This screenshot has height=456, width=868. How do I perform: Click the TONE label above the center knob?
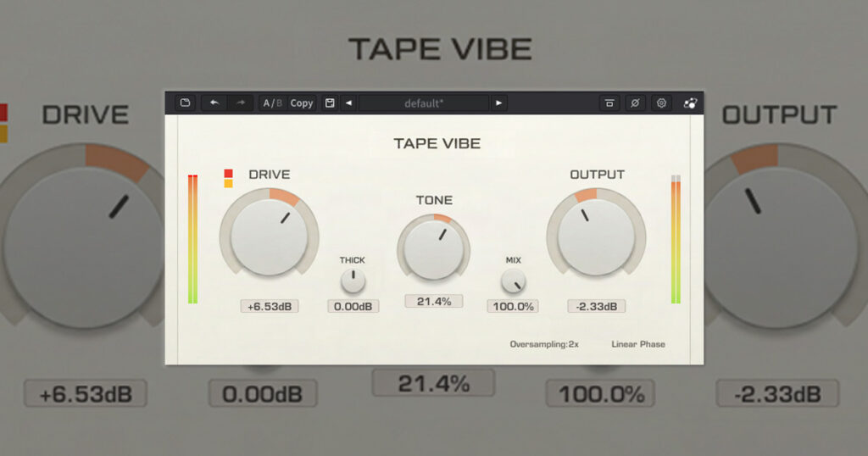click(434, 200)
